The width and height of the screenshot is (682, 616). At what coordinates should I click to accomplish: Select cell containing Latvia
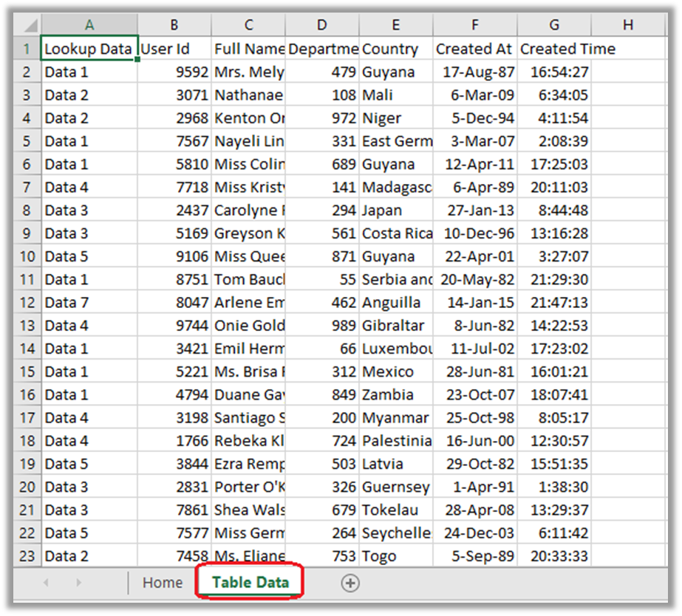(396, 463)
